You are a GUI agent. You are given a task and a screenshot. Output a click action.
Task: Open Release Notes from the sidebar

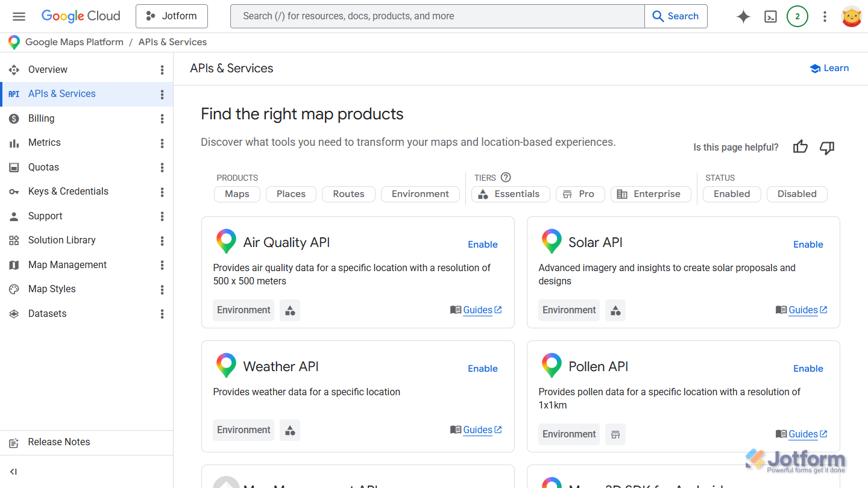[59, 442]
